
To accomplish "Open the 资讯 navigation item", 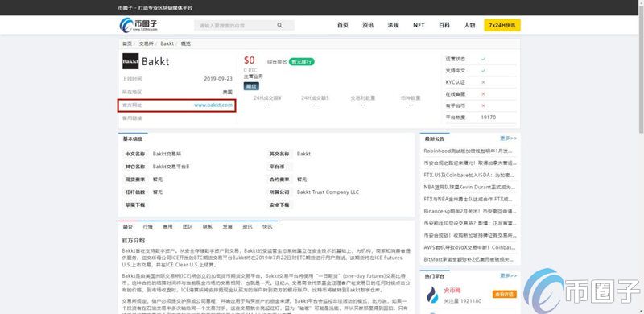I will 368,25.
